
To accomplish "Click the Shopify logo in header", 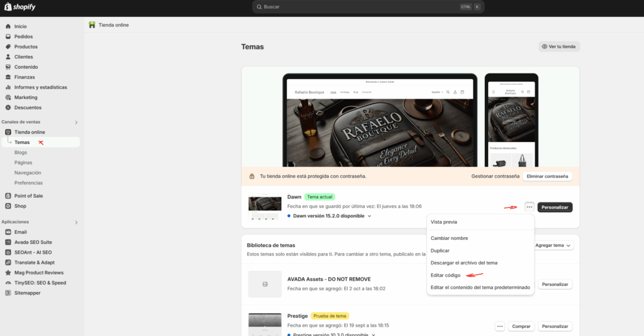I will coord(21,7).
